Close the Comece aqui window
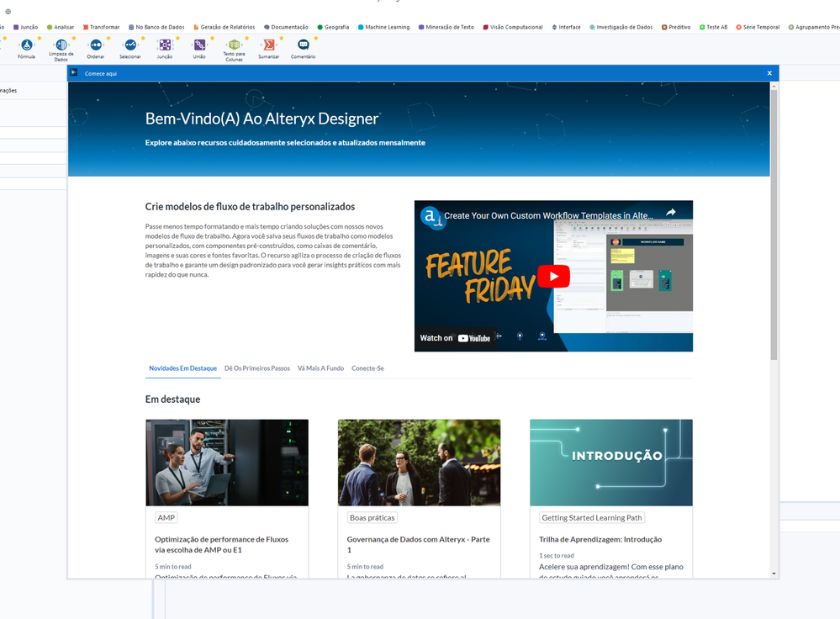This screenshot has height=619, width=840. [x=769, y=73]
